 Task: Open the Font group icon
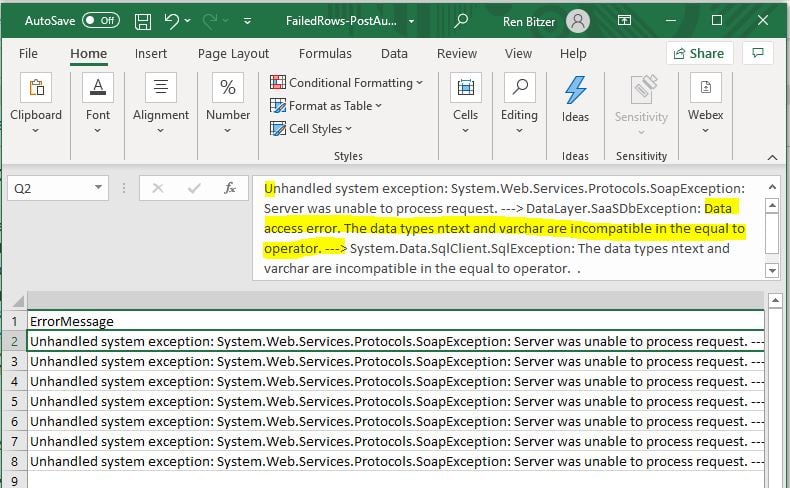click(x=98, y=89)
